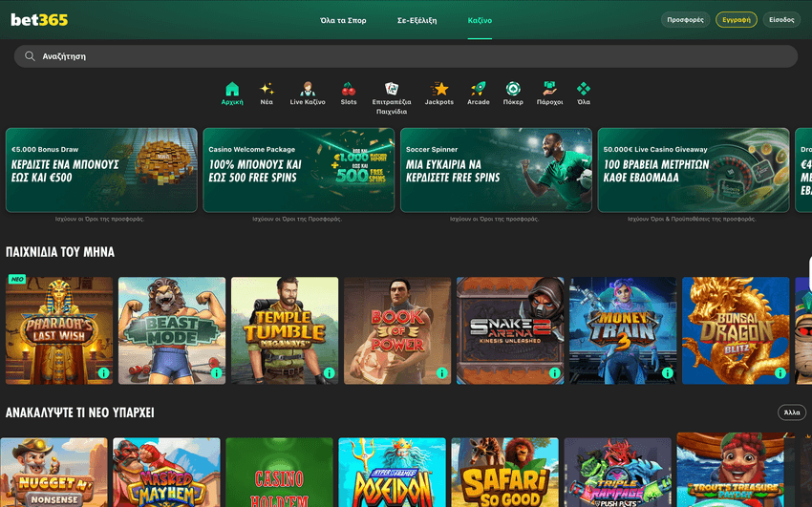Viewport: 812px width, 507px height.
Task: Launch Temple Tumble Megaways game
Action: click(x=285, y=330)
